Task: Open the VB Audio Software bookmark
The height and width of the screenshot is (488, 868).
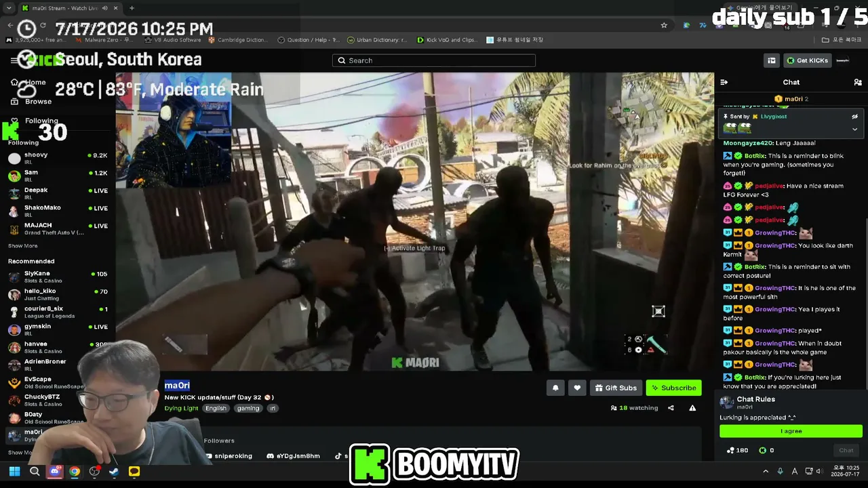Action: tap(172, 40)
